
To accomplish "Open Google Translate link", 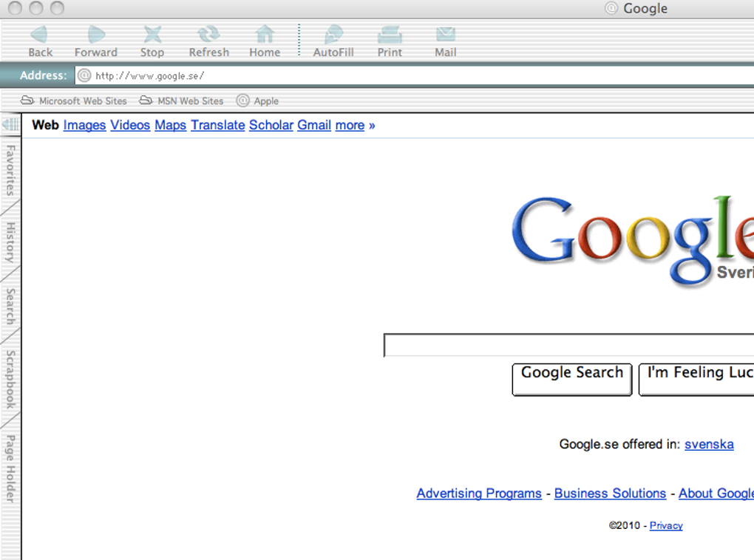I will 218,125.
